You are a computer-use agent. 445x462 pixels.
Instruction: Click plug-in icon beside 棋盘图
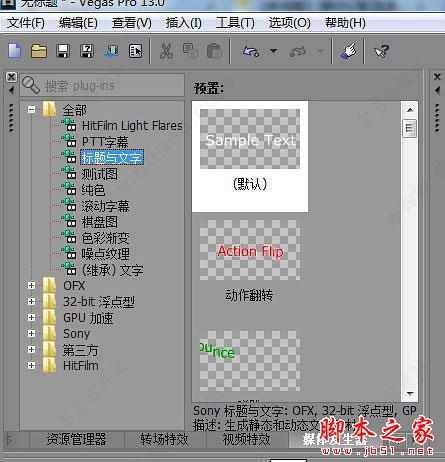tap(69, 221)
